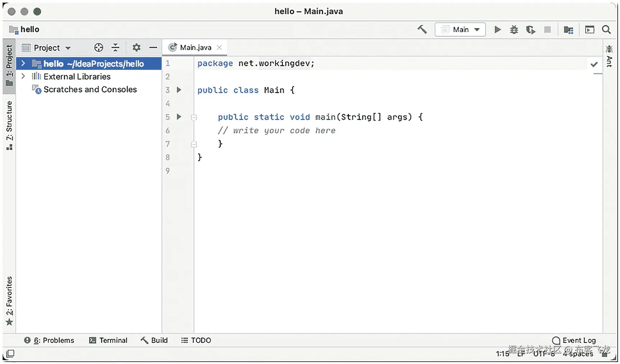Click the static keyword on line 5
Image resolution: width=620 pixels, height=364 pixels.
coord(269,117)
